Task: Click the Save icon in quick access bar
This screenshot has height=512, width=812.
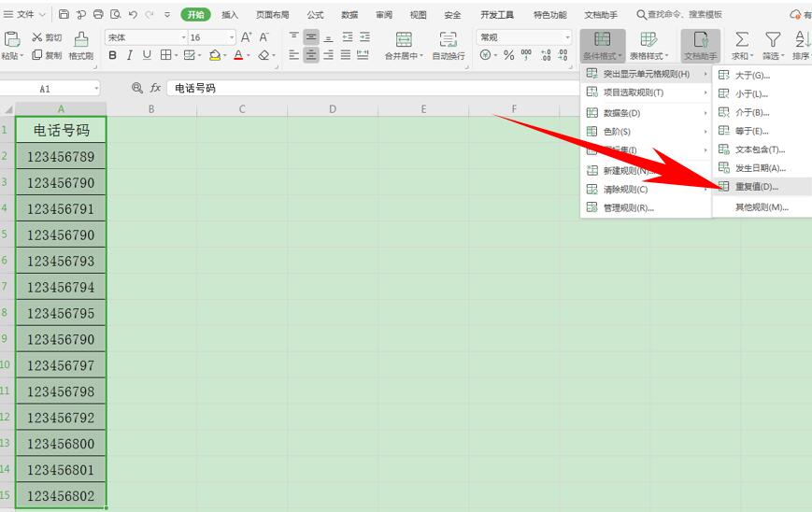Action: 64,15
